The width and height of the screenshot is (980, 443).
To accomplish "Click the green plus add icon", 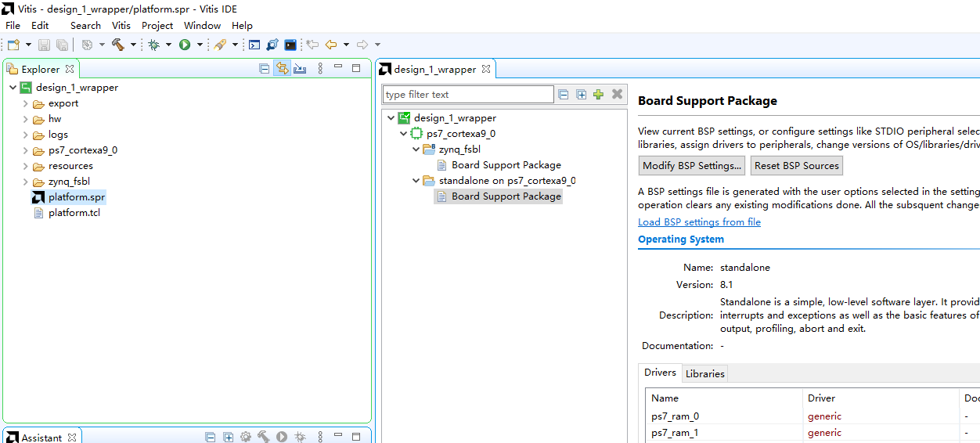I will tap(599, 94).
